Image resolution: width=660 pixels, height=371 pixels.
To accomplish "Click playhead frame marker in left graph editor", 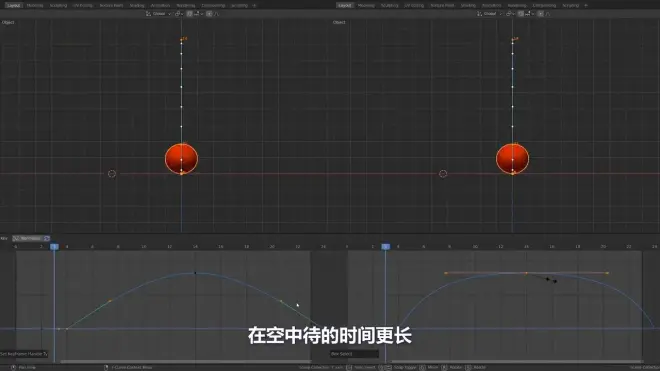I will click(x=54, y=246).
